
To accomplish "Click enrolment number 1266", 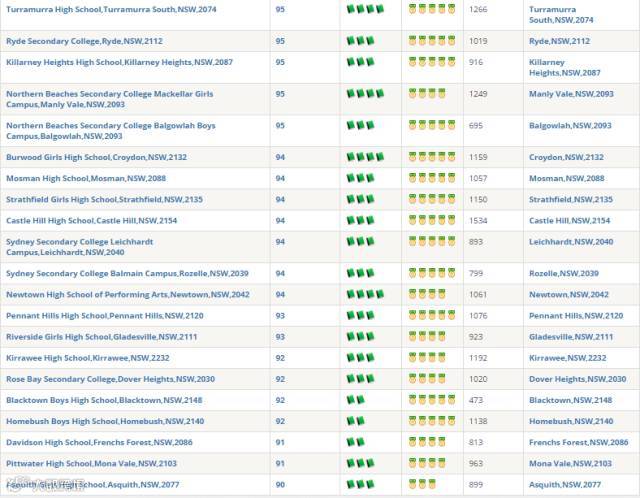I will pos(478,9).
